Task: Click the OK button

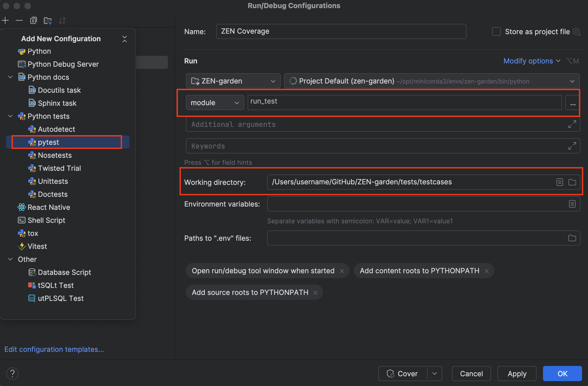Action: (x=563, y=374)
